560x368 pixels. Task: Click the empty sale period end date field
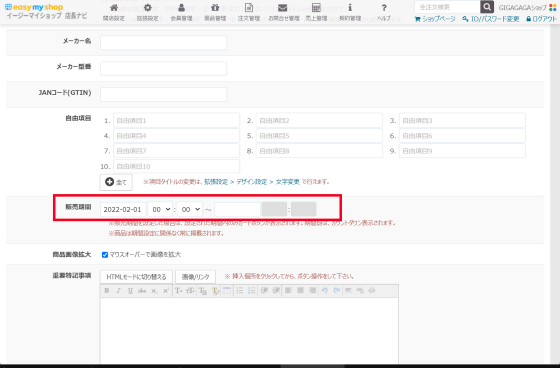238,209
